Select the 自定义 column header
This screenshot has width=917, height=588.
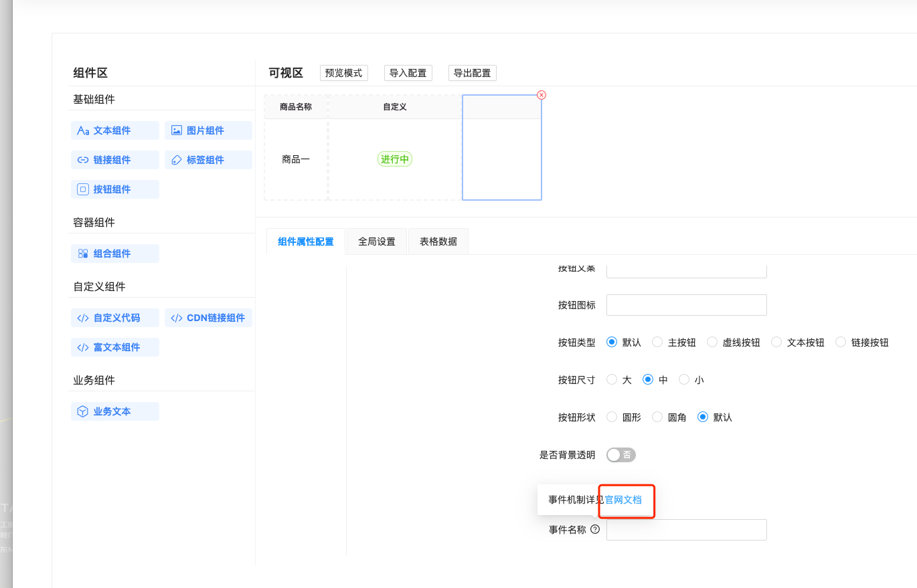pyautogui.click(x=395, y=106)
